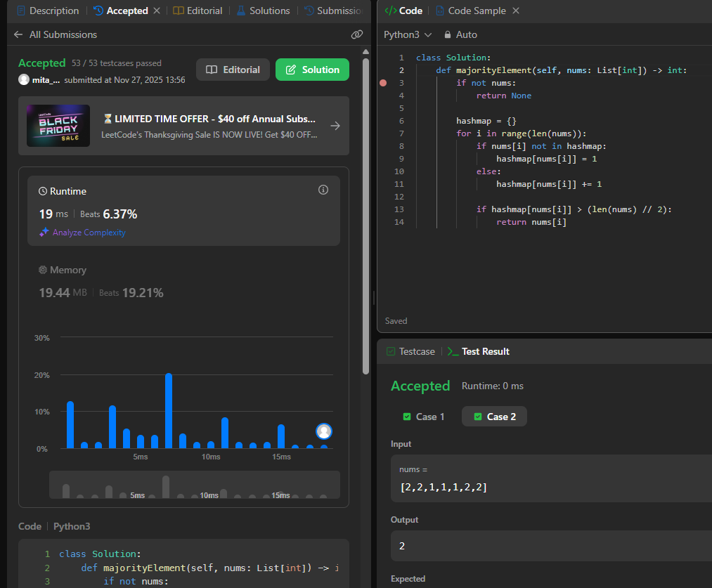Viewport: 712px width, 588px height.
Task: Open the Runtime info icon
Action: coord(323,190)
